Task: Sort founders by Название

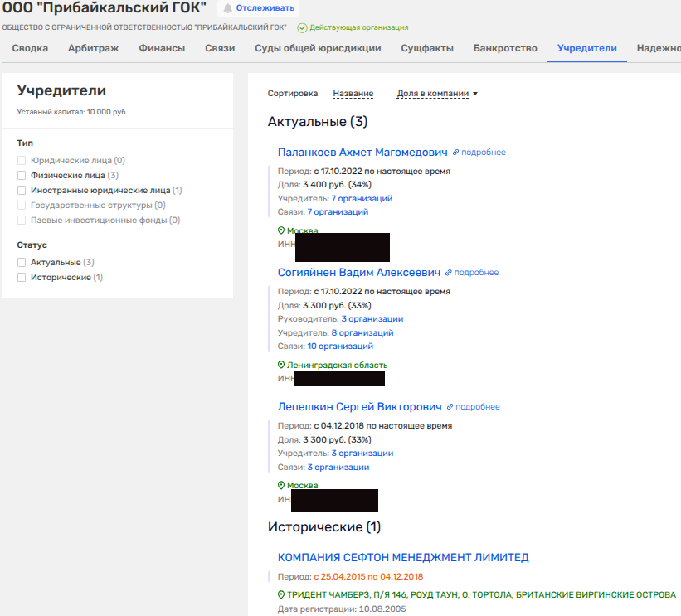Action: tap(353, 94)
